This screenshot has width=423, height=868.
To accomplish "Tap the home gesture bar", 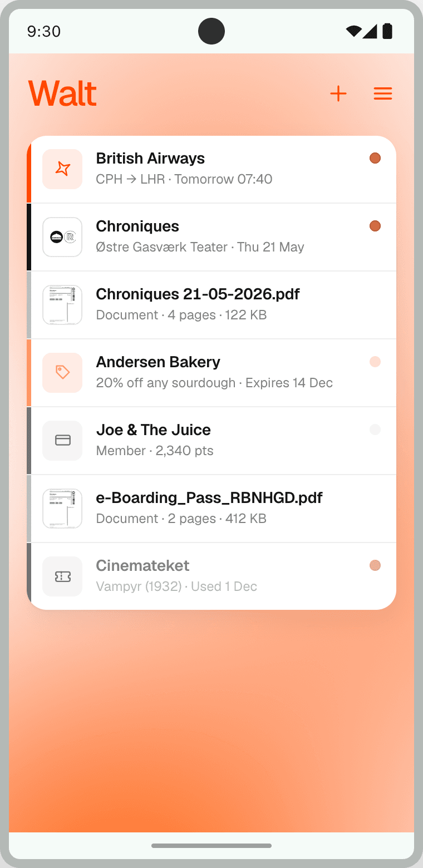I will tap(211, 846).
